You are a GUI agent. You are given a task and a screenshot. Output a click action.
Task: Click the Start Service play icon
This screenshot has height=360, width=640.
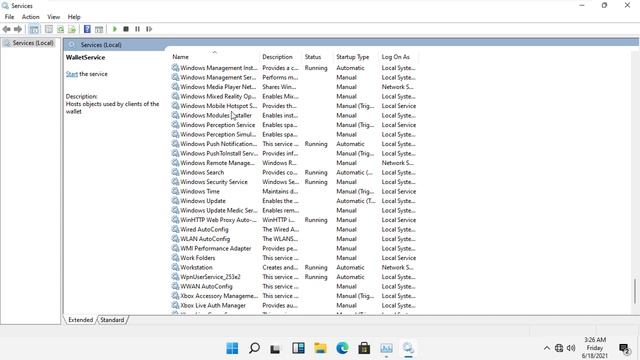tap(115, 29)
